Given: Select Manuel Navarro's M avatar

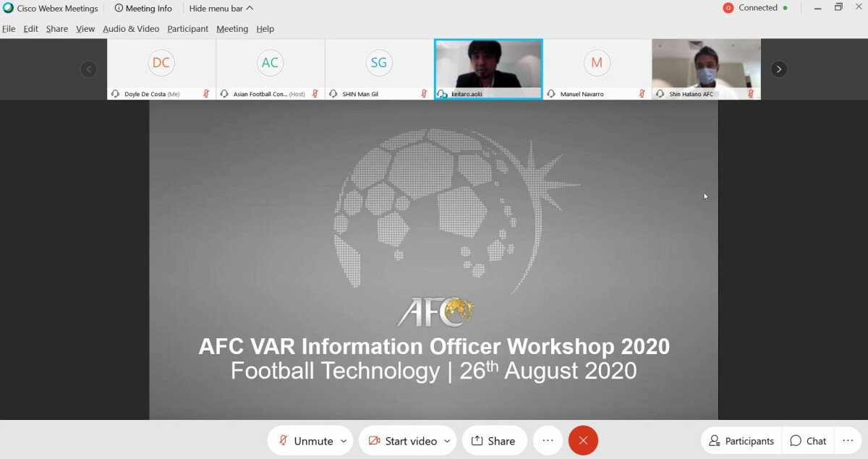Looking at the screenshot, I should (x=597, y=63).
